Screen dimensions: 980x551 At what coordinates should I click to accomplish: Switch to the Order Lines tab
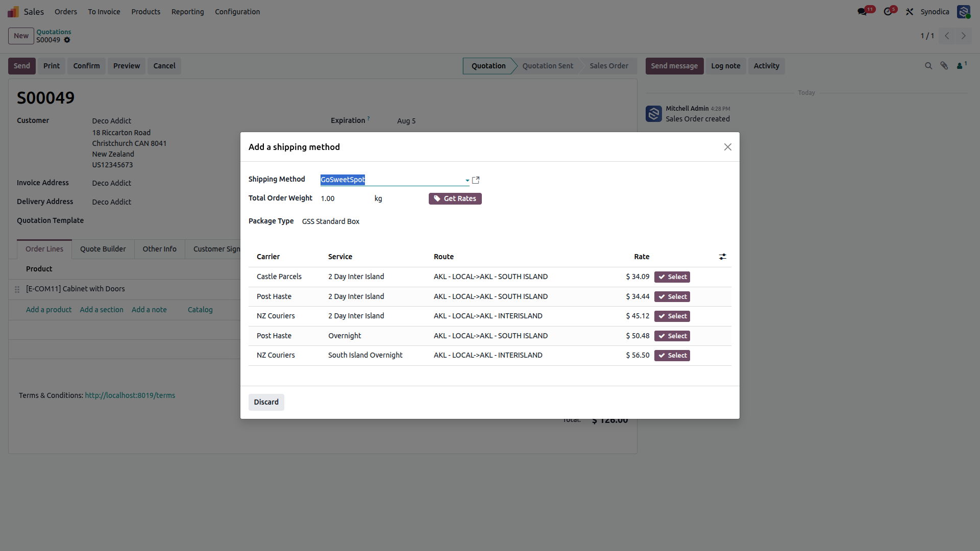tap(44, 249)
